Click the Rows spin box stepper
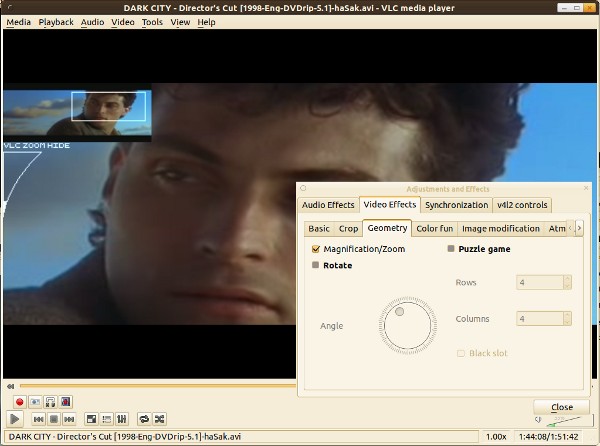 (567, 282)
